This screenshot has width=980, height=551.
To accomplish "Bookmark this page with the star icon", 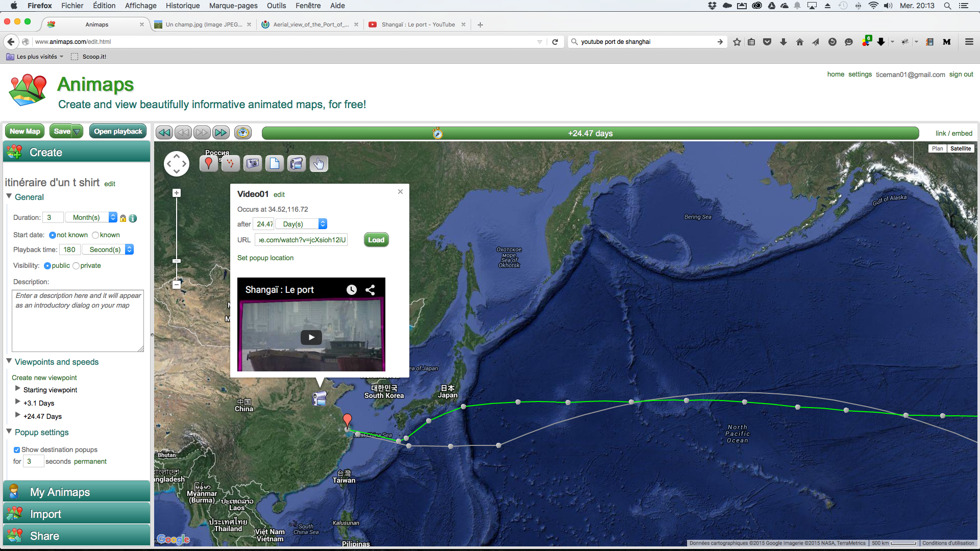I will pyautogui.click(x=737, y=42).
